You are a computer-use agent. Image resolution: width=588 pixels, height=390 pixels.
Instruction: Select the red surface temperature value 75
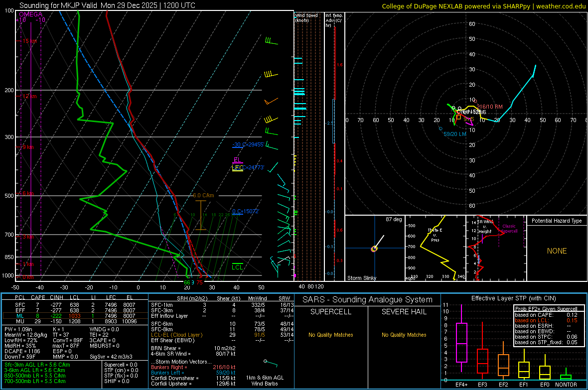[x=199, y=282]
